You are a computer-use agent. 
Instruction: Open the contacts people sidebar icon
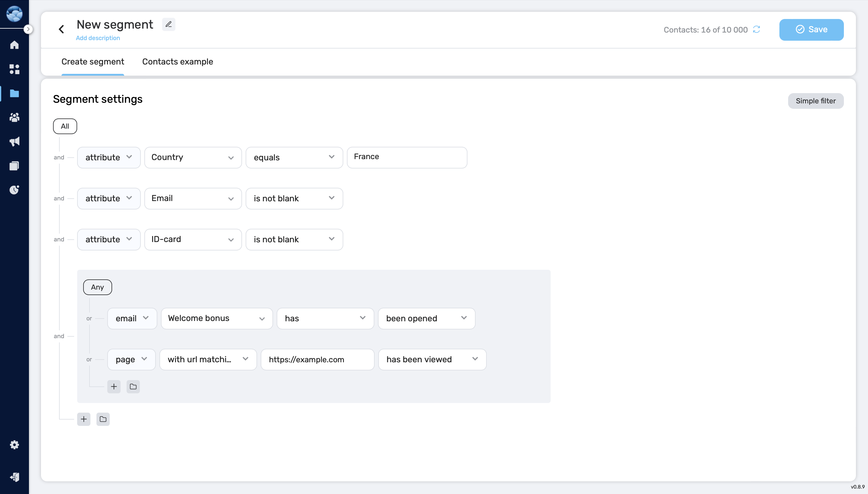point(14,117)
